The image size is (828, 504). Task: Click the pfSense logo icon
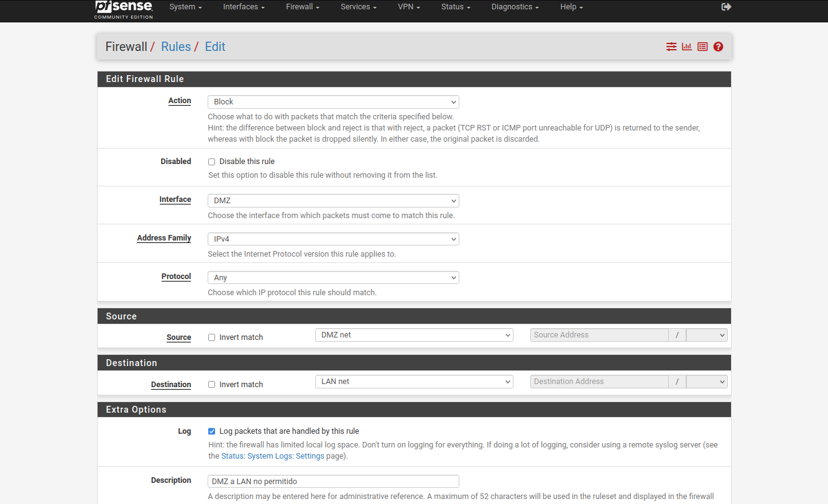(123, 9)
